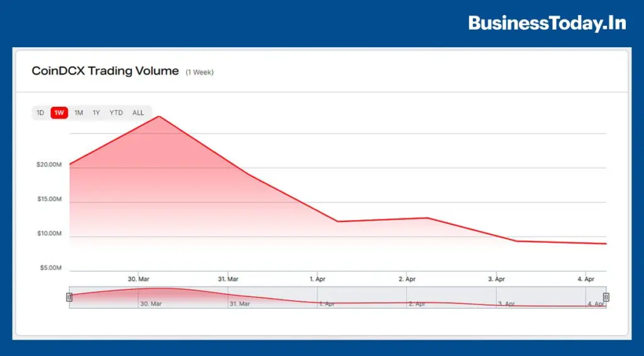The image size is (644, 356).
Task: Click the 30. Mar main axis label
Action: (138, 279)
